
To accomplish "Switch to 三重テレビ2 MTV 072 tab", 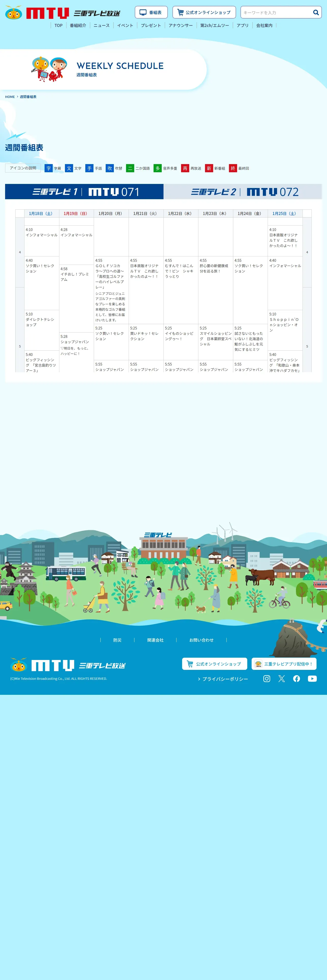I will 243,192.
